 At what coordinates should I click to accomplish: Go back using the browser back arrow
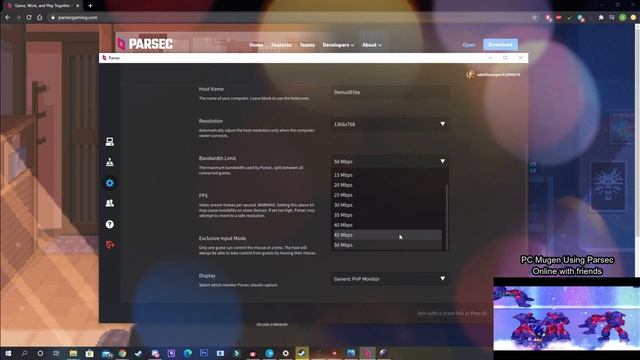pyautogui.click(x=7, y=18)
